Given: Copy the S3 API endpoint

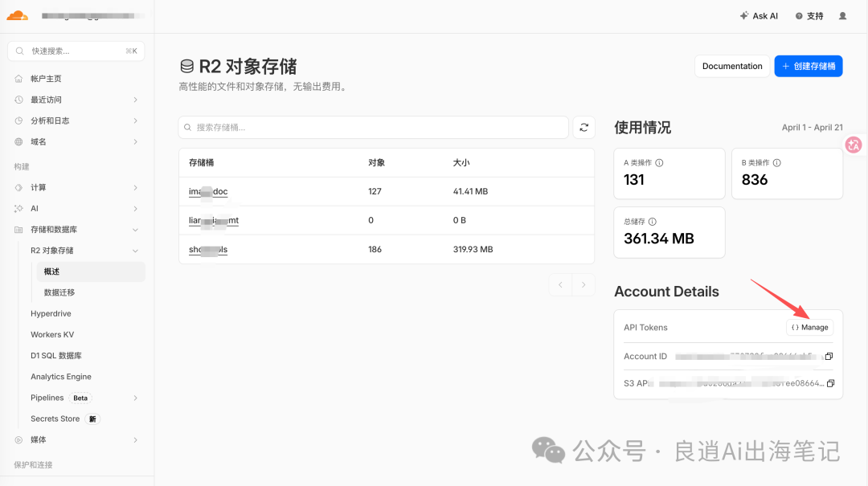Looking at the screenshot, I should click(830, 383).
